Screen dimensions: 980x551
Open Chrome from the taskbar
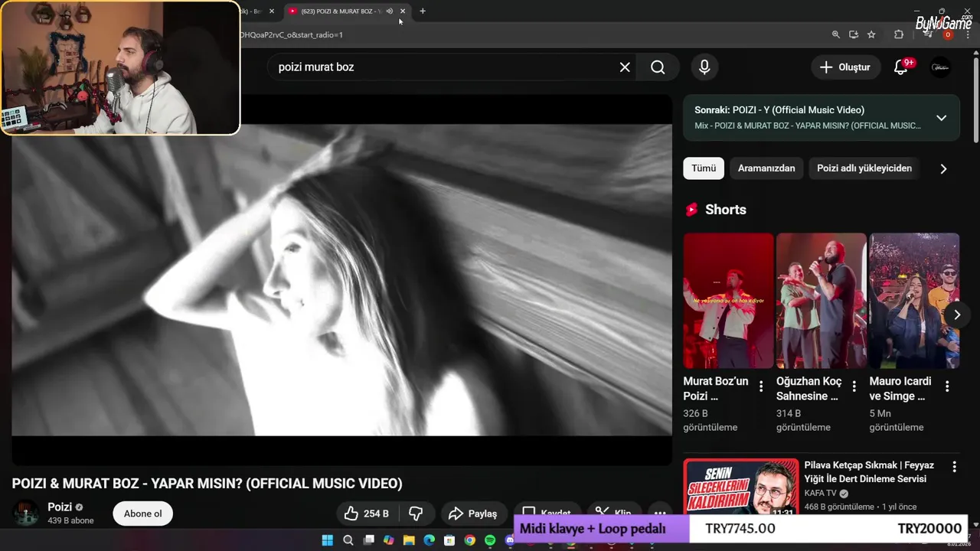[470, 540]
